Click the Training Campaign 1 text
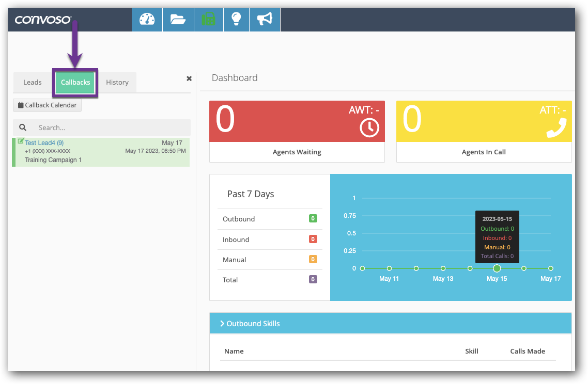This screenshot has height=384, width=588. pos(53,160)
